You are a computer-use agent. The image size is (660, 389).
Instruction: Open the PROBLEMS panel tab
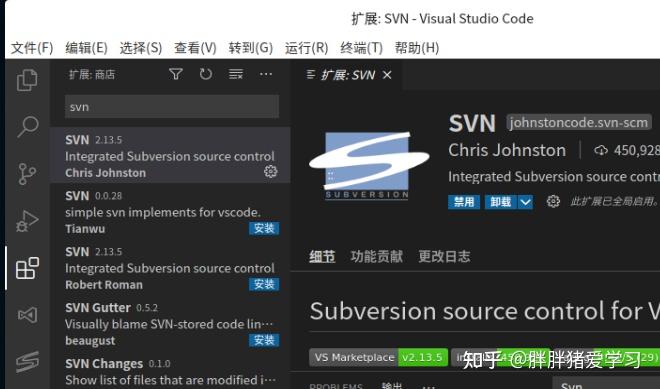tap(336, 386)
